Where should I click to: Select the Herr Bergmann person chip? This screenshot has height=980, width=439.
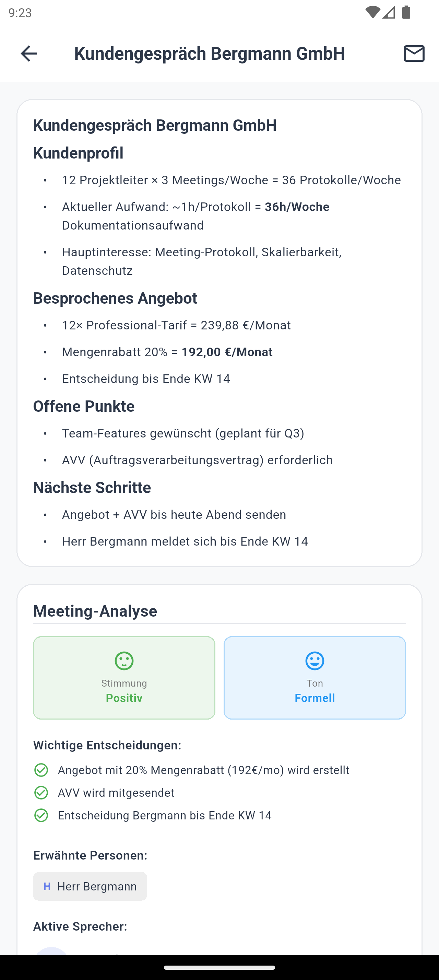pyautogui.click(x=90, y=886)
